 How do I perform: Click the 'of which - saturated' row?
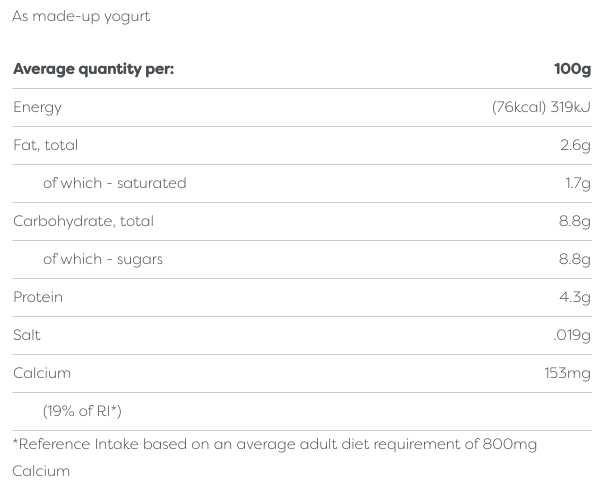114,183
